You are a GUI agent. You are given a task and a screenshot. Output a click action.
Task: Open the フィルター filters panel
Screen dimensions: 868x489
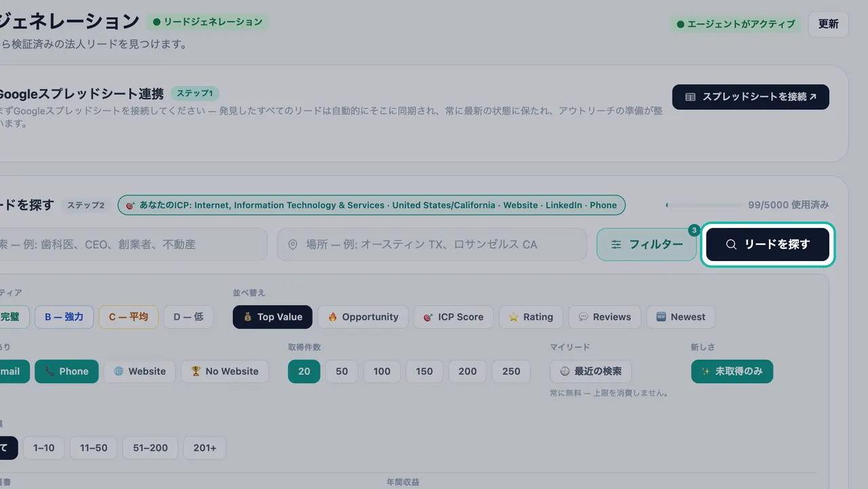pos(647,244)
